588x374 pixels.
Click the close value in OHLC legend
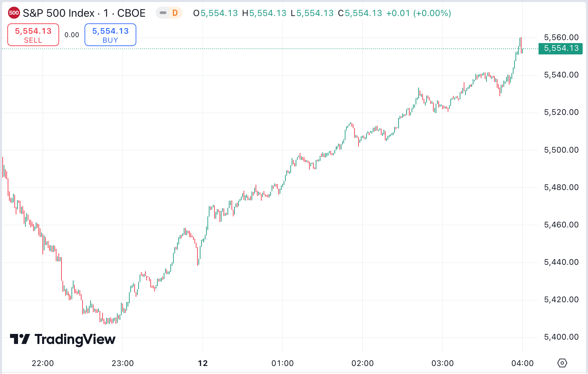coord(363,13)
